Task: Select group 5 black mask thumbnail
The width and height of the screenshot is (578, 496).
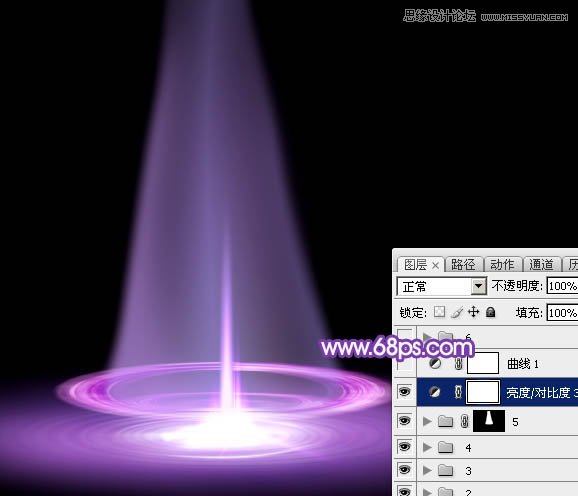Action: tap(489, 420)
